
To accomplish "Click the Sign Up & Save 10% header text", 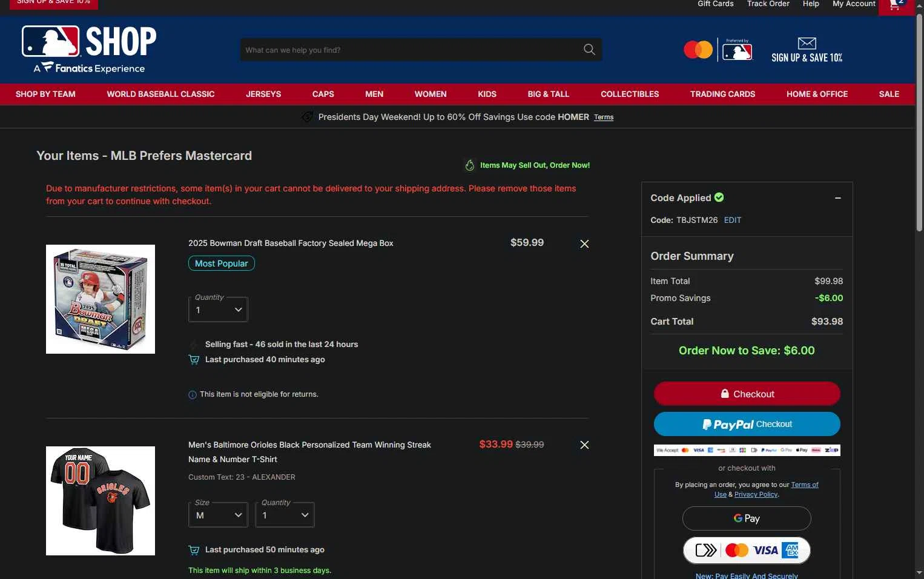I will click(x=807, y=58).
